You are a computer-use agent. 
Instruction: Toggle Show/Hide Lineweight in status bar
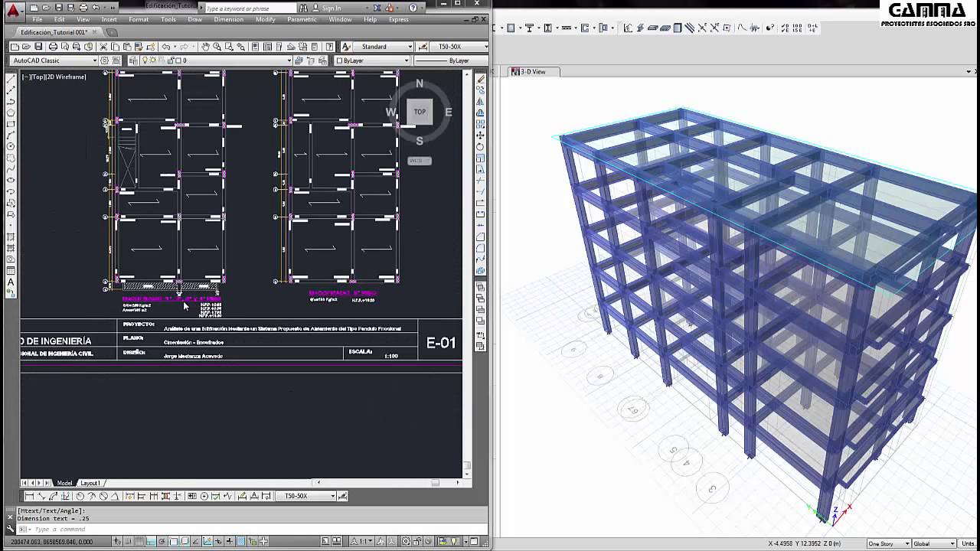229,541
